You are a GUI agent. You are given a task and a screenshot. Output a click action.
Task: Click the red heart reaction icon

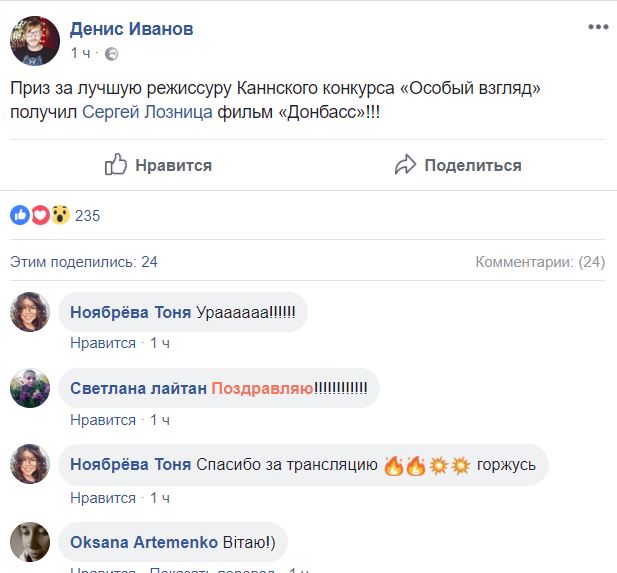(40, 215)
